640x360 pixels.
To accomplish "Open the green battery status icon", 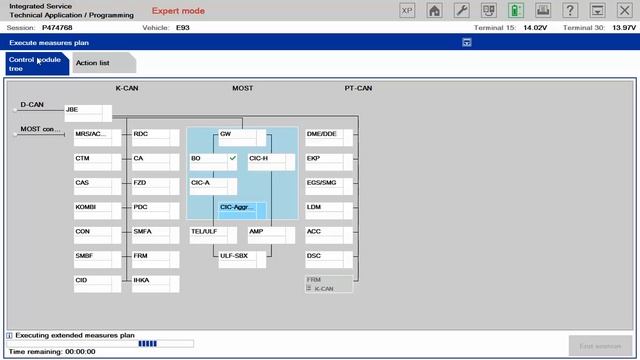I will [516, 10].
